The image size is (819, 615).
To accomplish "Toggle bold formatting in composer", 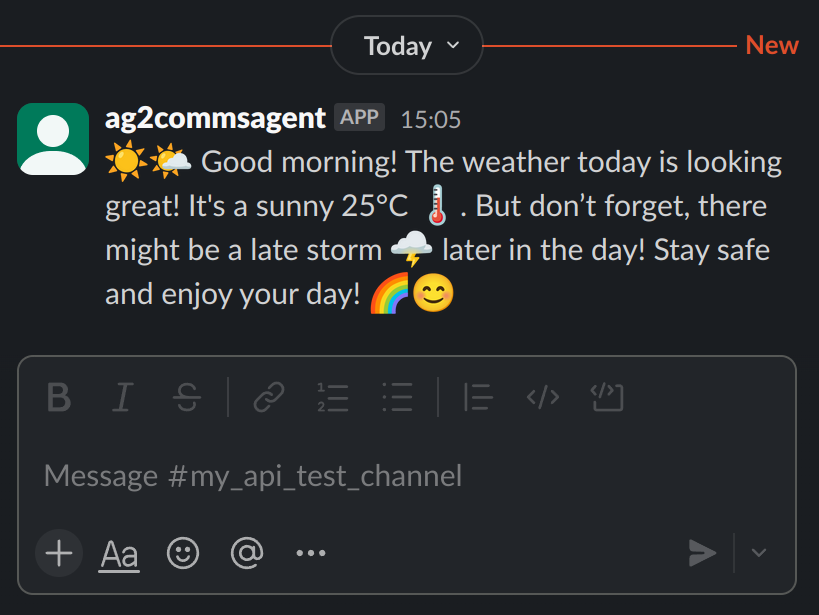I will [59, 398].
